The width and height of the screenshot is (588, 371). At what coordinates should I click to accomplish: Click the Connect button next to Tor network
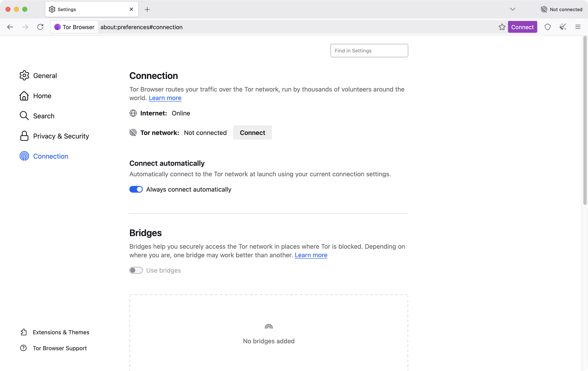(x=252, y=133)
